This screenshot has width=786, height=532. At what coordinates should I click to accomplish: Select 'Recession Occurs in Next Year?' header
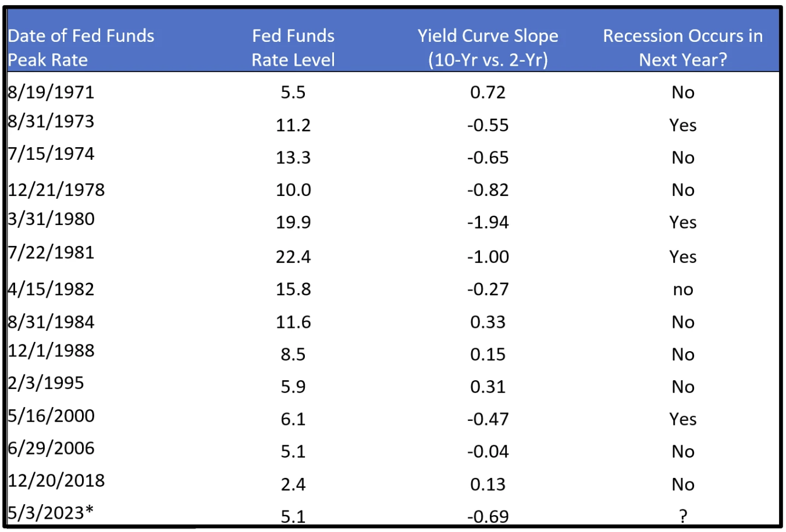(x=682, y=48)
